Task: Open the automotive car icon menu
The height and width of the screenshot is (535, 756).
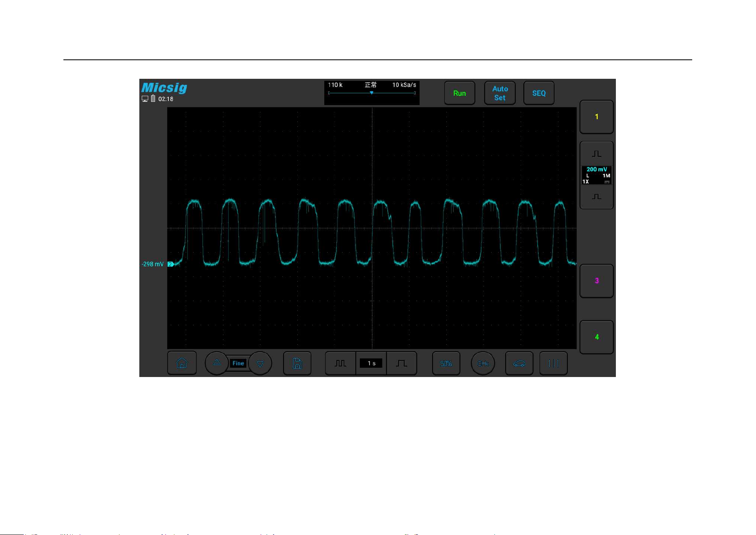Action: [x=519, y=363]
